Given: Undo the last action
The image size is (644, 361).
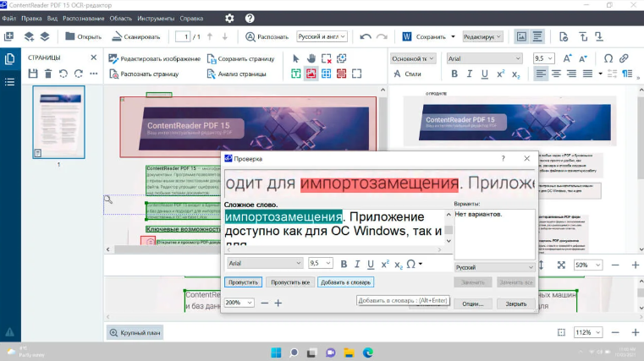Looking at the screenshot, I should (x=365, y=36).
